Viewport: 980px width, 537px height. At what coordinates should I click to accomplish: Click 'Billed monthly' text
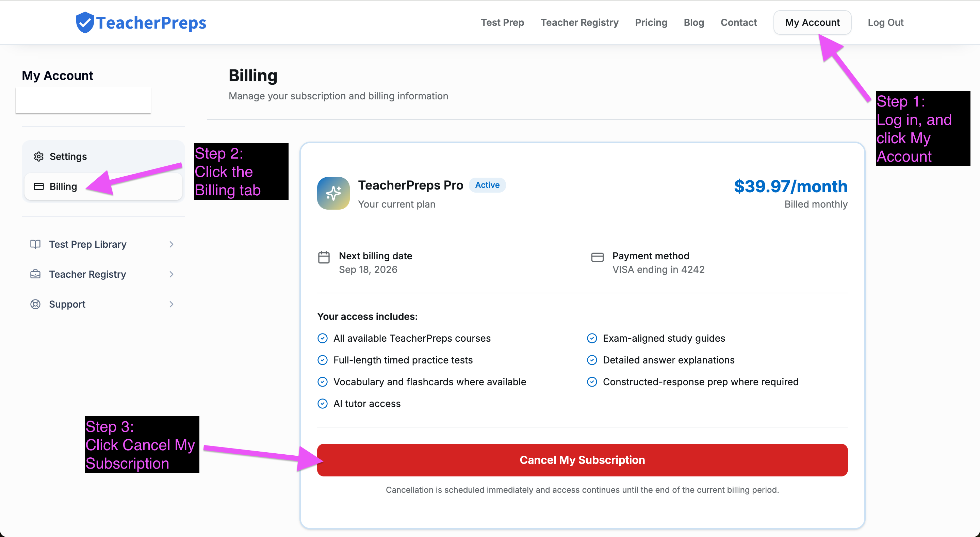816,205
